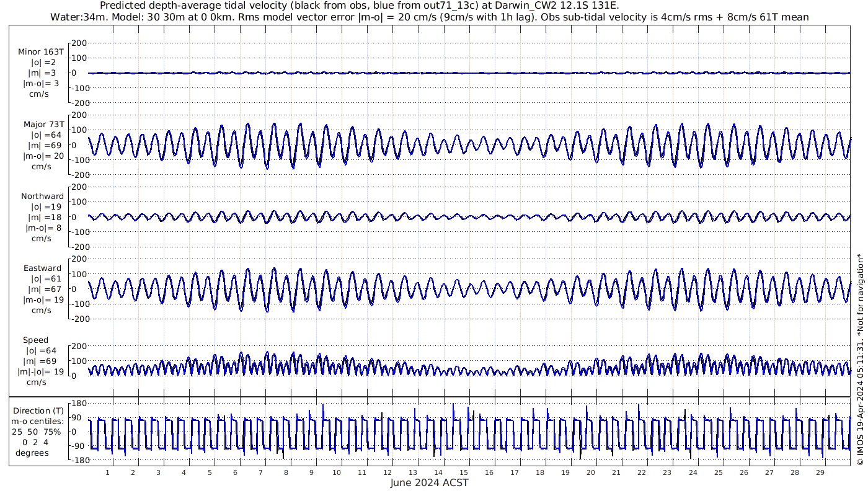Click day tick label 22 on time axis

(642, 472)
